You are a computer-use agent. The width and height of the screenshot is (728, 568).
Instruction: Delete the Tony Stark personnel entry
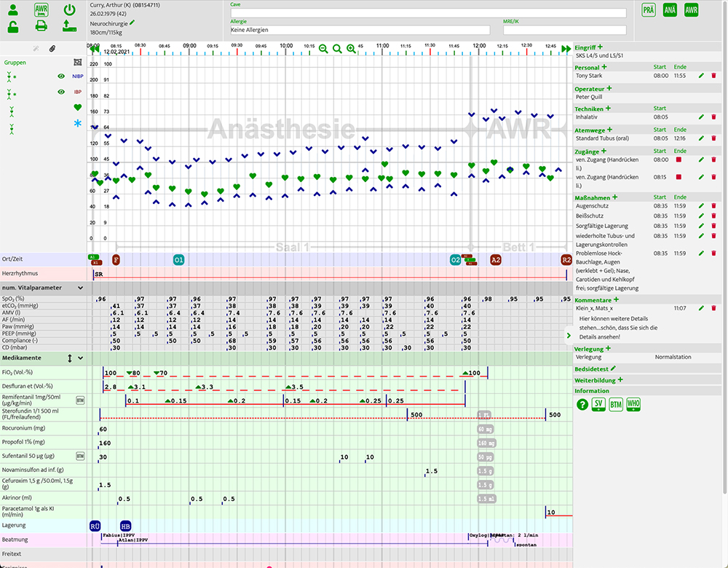(x=713, y=76)
